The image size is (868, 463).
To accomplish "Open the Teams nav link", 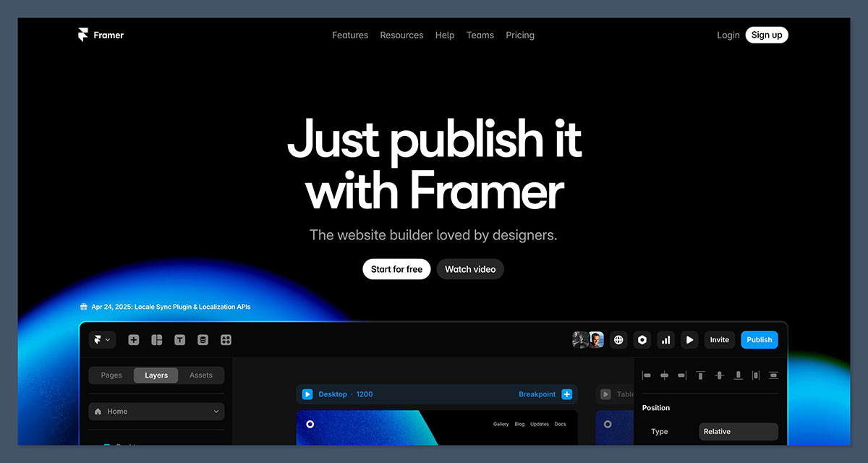I will point(480,35).
